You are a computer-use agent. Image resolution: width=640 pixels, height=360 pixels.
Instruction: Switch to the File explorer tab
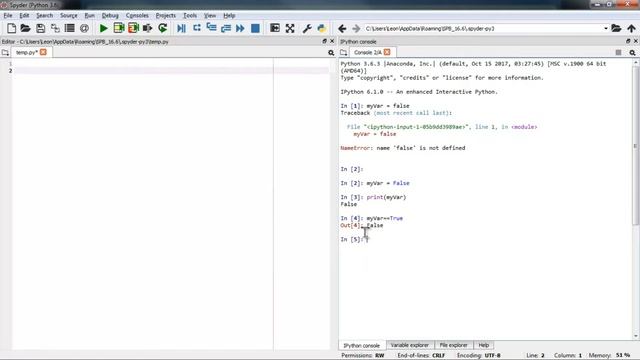tap(453, 345)
